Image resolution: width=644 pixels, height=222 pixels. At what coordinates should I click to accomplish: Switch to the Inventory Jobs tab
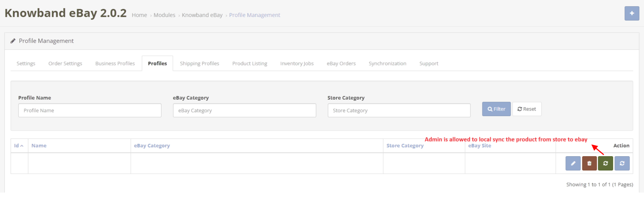click(x=297, y=63)
